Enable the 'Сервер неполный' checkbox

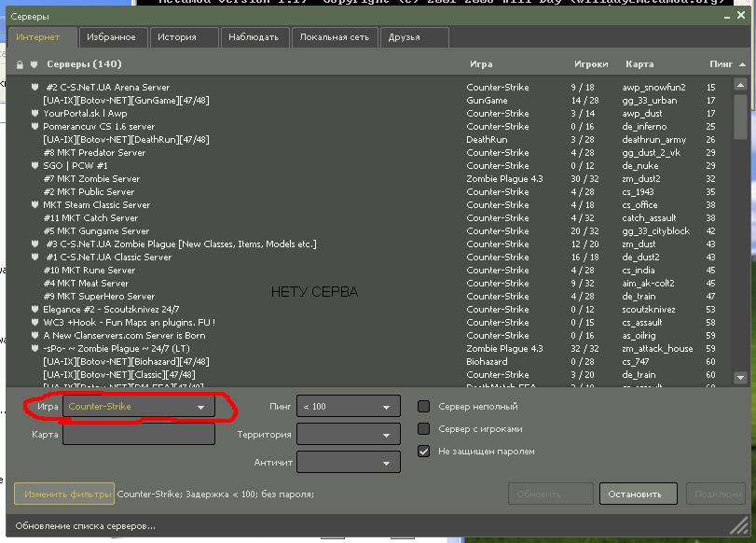tap(423, 407)
